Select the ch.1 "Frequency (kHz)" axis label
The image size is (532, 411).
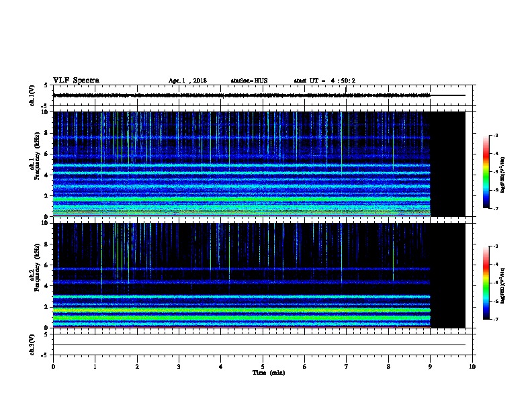(x=37, y=156)
